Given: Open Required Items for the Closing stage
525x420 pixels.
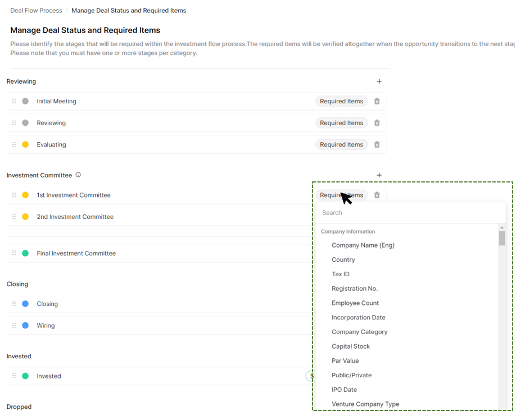Looking at the screenshot, I should [342, 304].
